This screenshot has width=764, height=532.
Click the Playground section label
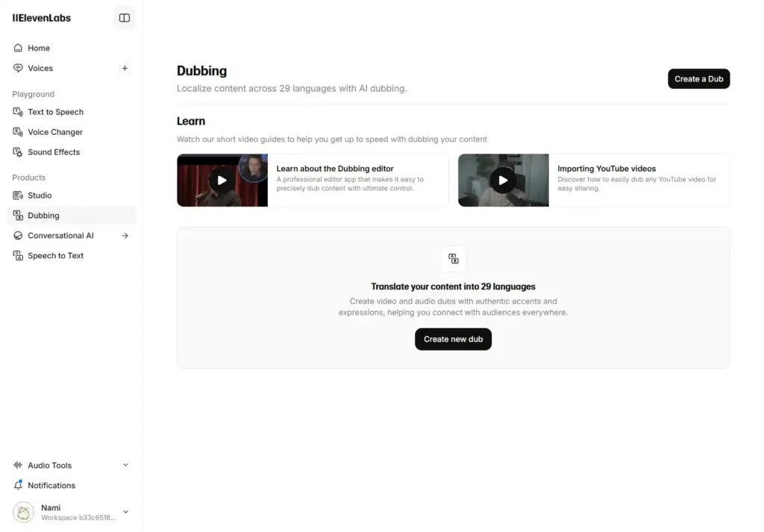point(33,94)
